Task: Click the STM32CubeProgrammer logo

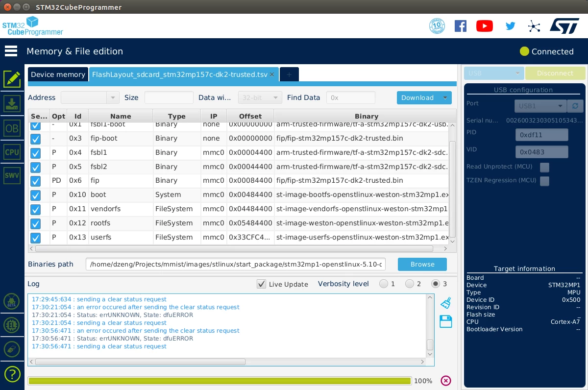Action: point(32,26)
